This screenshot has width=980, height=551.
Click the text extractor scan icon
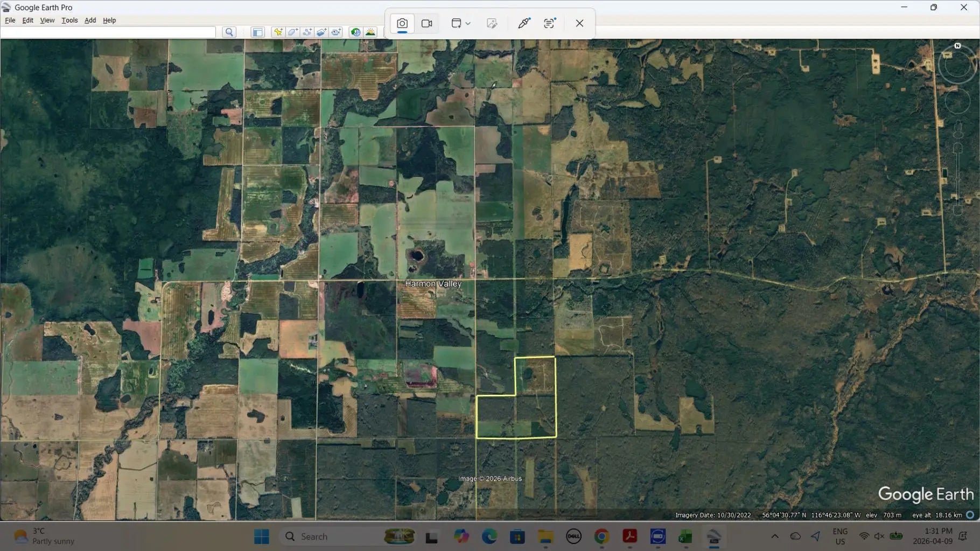tap(549, 24)
